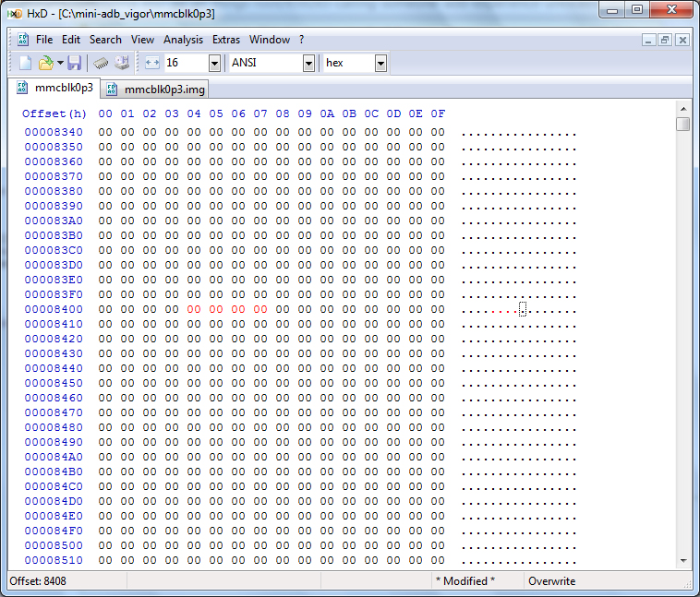Open the Search menu
Image resolution: width=700 pixels, height=597 pixels.
(x=105, y=40)
